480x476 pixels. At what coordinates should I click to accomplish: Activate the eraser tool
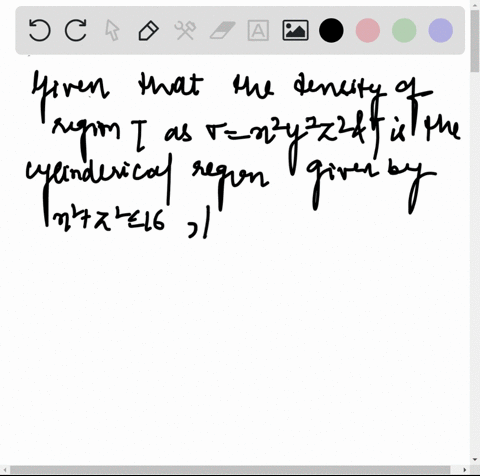click(x=222, y=31)
